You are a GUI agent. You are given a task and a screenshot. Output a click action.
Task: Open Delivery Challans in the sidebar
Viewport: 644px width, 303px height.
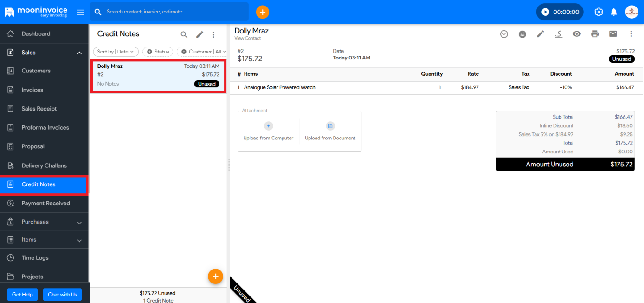[44, 165]
